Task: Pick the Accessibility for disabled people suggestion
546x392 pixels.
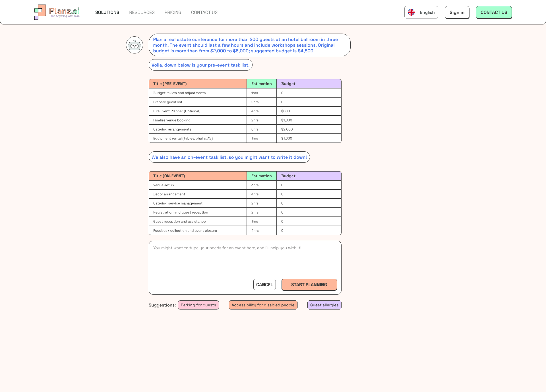Action: [263, 305]
